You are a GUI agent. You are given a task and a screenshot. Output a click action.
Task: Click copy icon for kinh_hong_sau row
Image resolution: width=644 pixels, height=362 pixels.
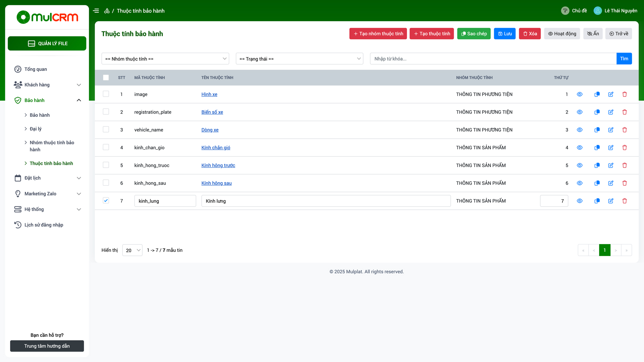coord(597,183)
